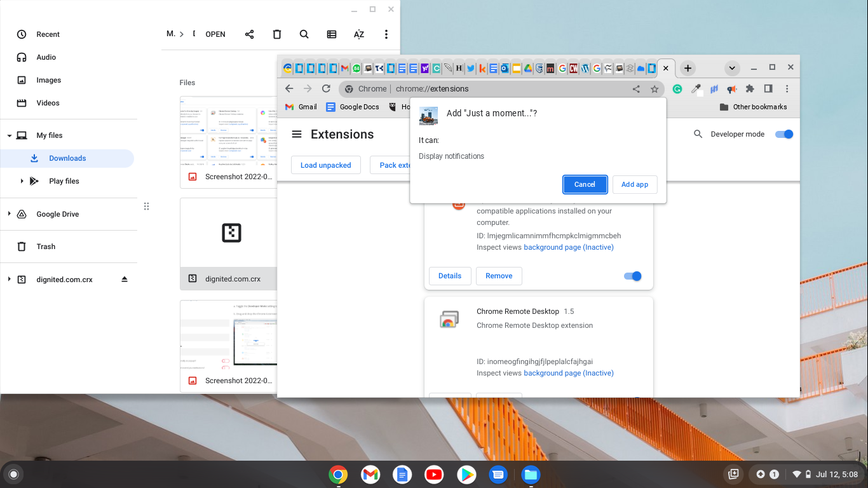Open the Grammarly extension icon
The height and width of the screenshot is (488, 868).
(x=677, y=89)
